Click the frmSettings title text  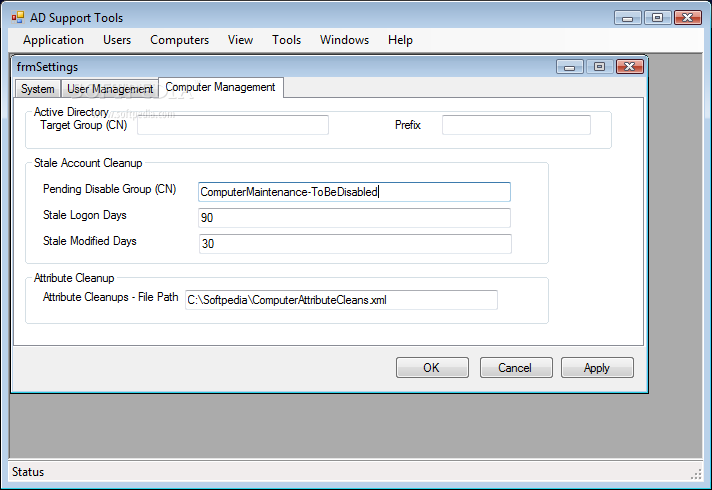48,67
